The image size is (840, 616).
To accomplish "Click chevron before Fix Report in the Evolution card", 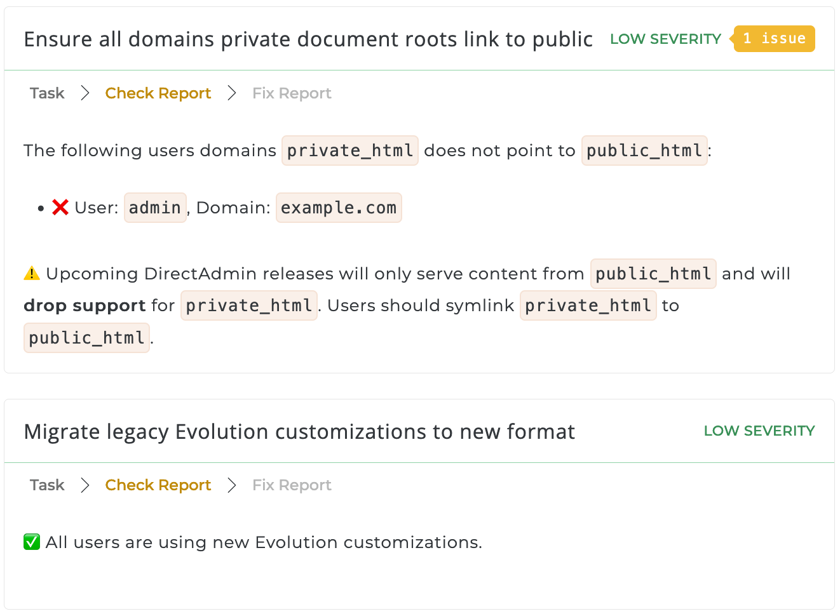I will click(x=232, y=485).
